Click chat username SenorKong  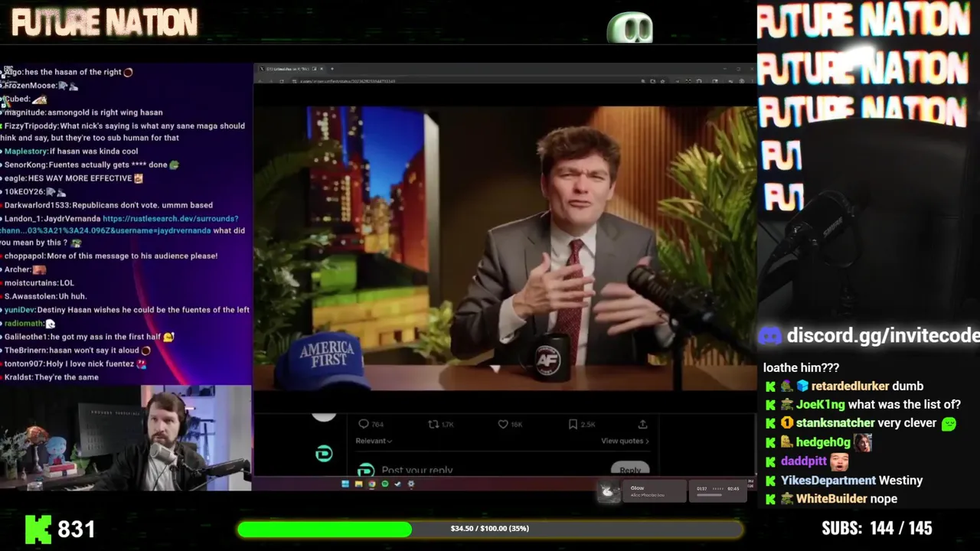[x=25, y=165]
